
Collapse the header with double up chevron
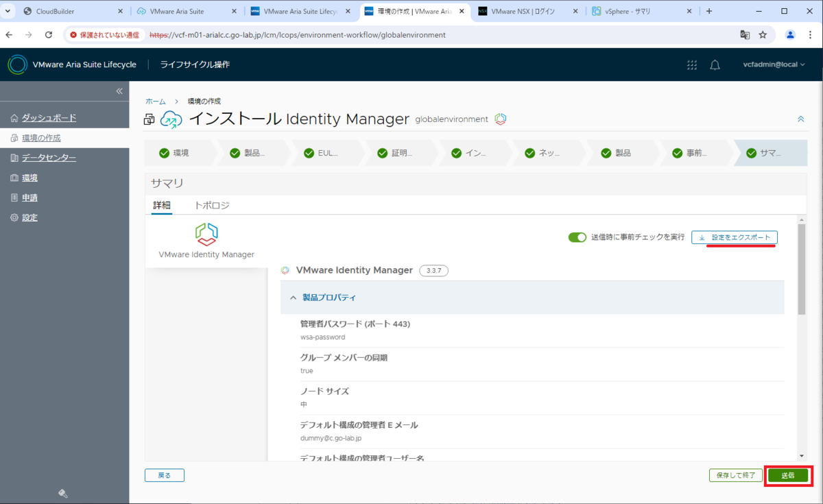[800, 119]
